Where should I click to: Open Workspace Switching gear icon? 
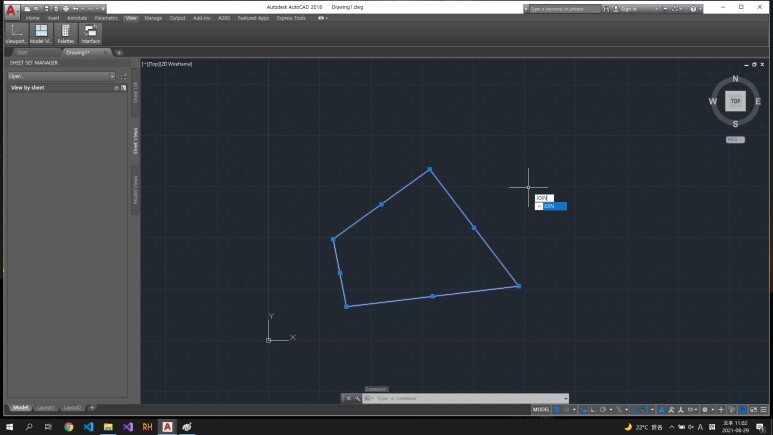[x=705, y=410]
